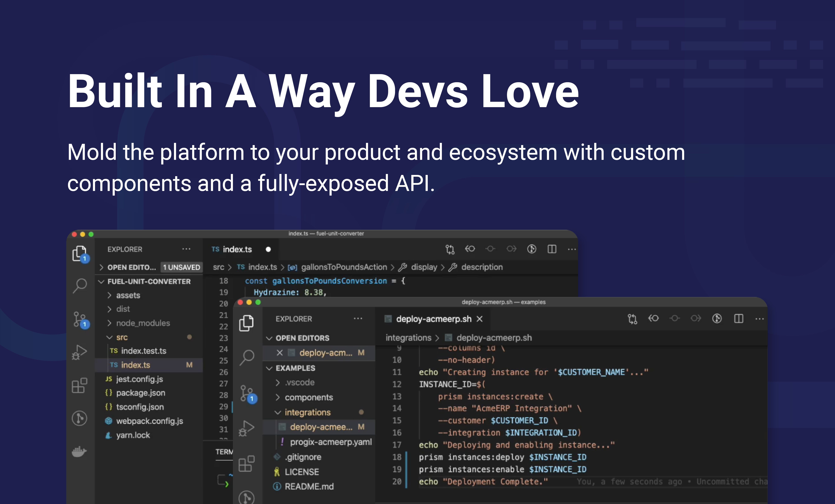Select the index.ts editor tab
Image resolution: width=835 pixels, height=504 pixels.
click(x=237, y=249)
